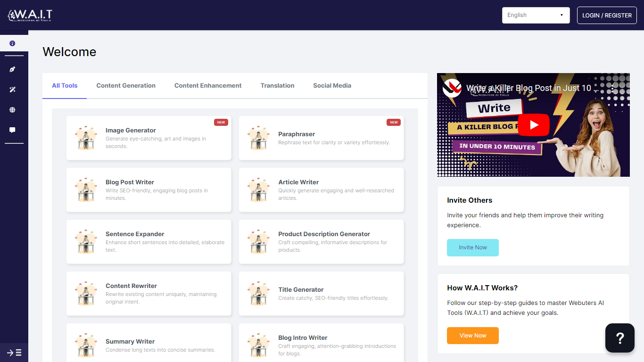Open the English language dropdown
Screen dimensions: 644x362
pyautogui.click(x=536, y=15)
